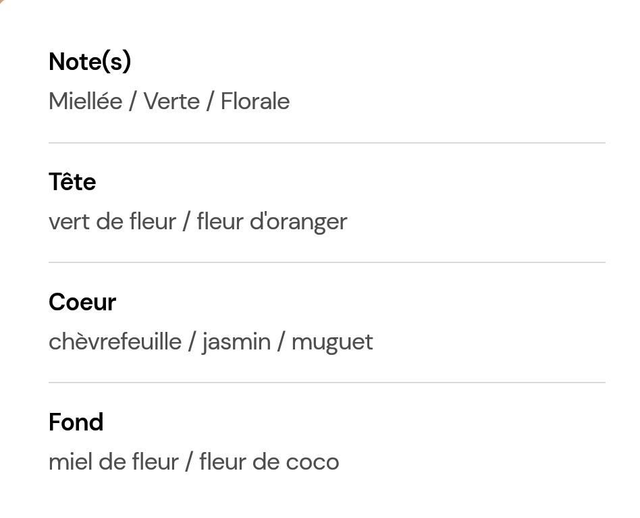Viewport: 640px width, 518px height.
Task: Click fleur d'oranger in Tête
Action: pos(272,222)
